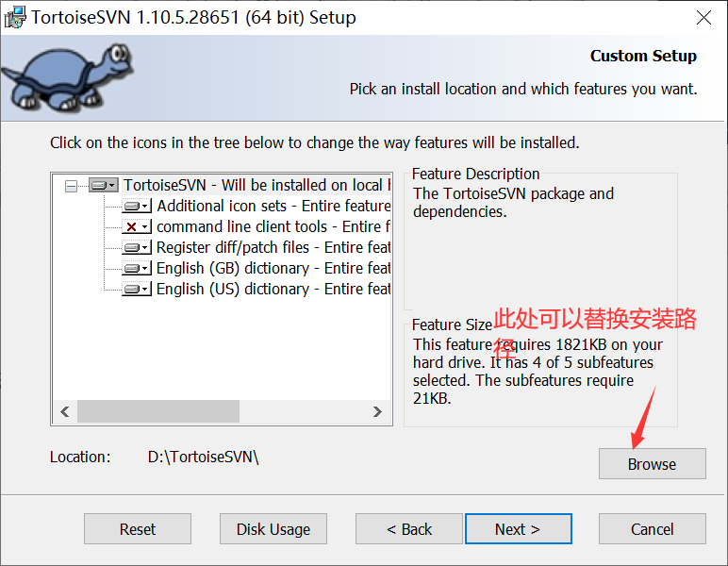Click the Custom Setup header title
Viewport: 728px width, 566px height.
[643, 56]
